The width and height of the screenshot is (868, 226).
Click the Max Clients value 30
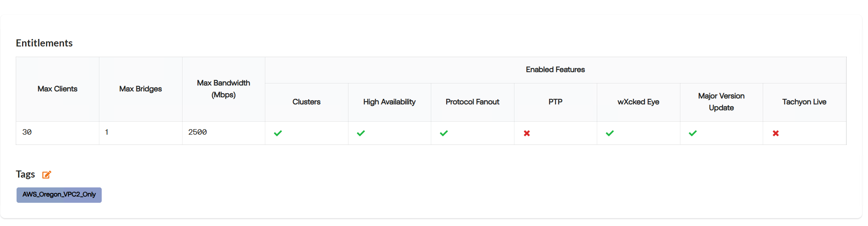[x=27, y=132]
